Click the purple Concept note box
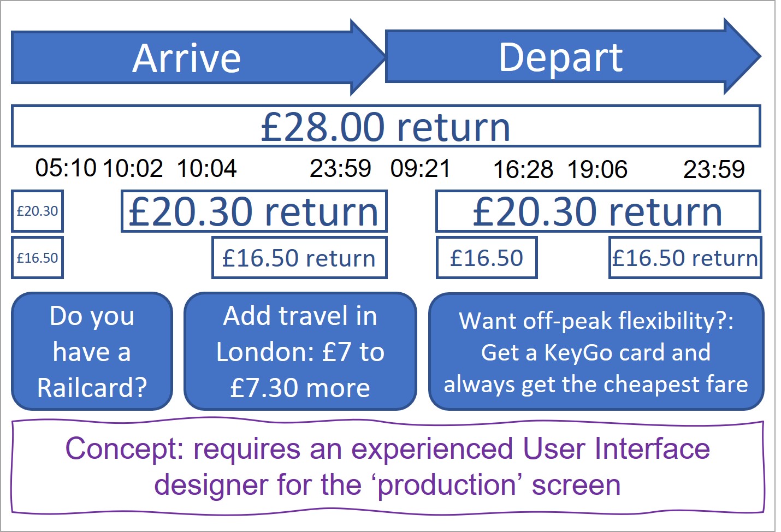Screen dimensions: 781x532 [x=387, y=467]
